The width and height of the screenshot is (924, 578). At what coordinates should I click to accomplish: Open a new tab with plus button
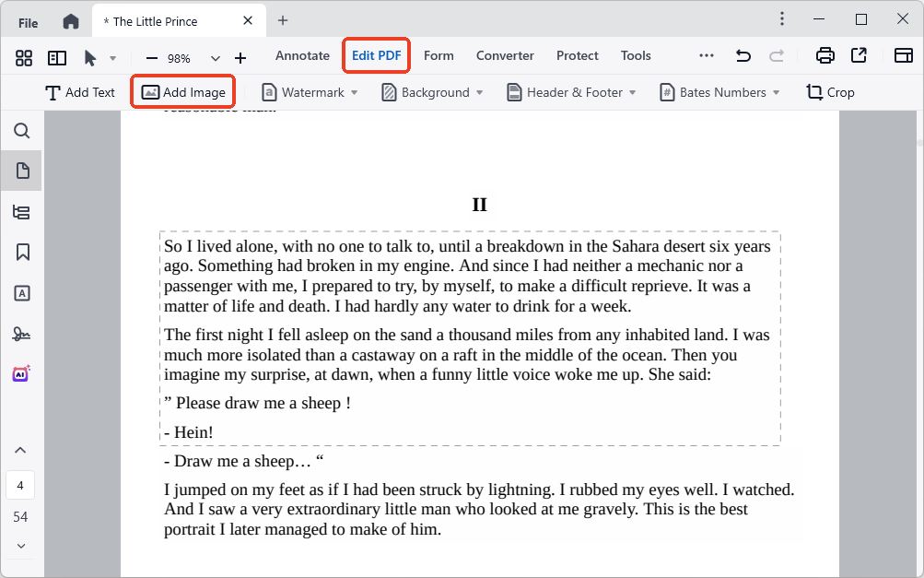point(283,20)
